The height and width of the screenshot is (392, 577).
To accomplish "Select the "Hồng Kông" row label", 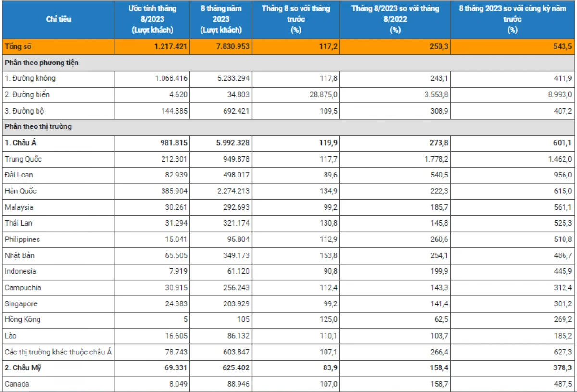I will pos(23,319).
